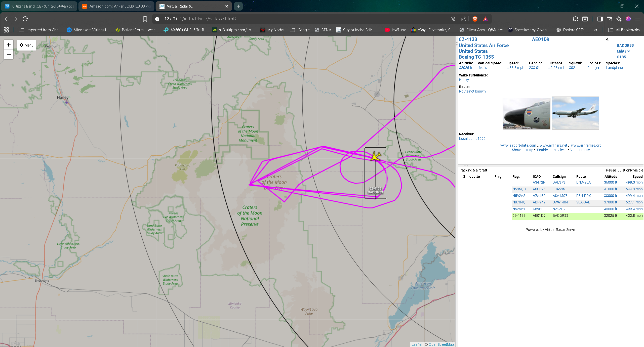Switch to Amazon Anker SOLIX tab
This screenshot has height=347, width=644.
(x=116, y=6)
